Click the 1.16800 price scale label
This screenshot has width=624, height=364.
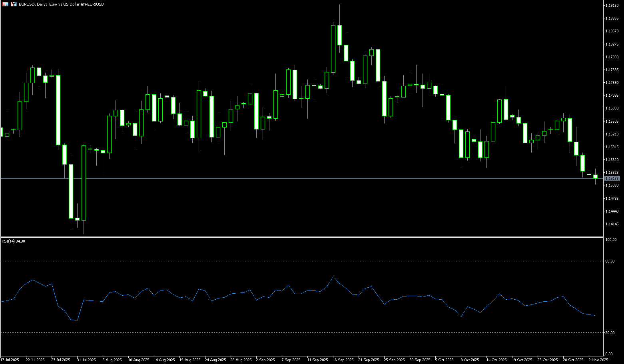[x=612, y=108]
